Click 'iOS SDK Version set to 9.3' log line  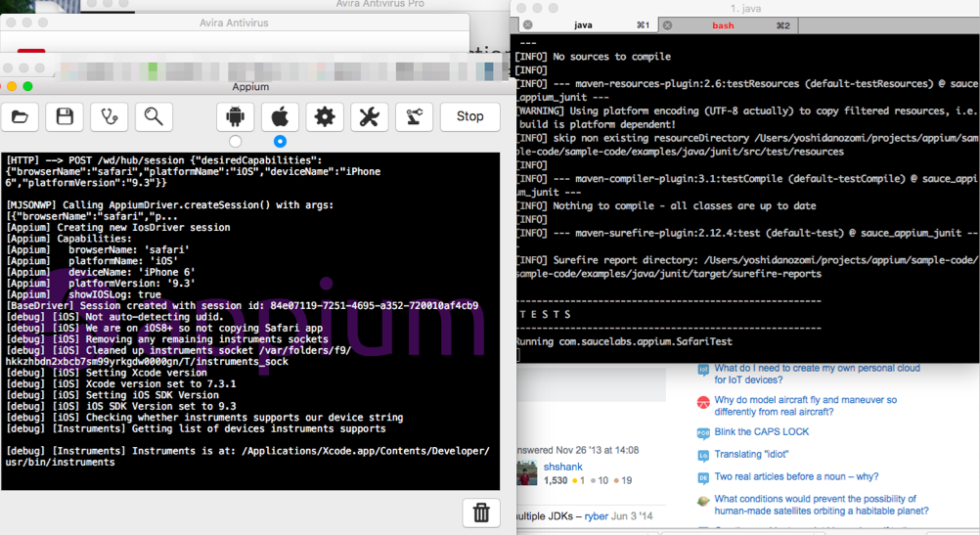point(120,406)
